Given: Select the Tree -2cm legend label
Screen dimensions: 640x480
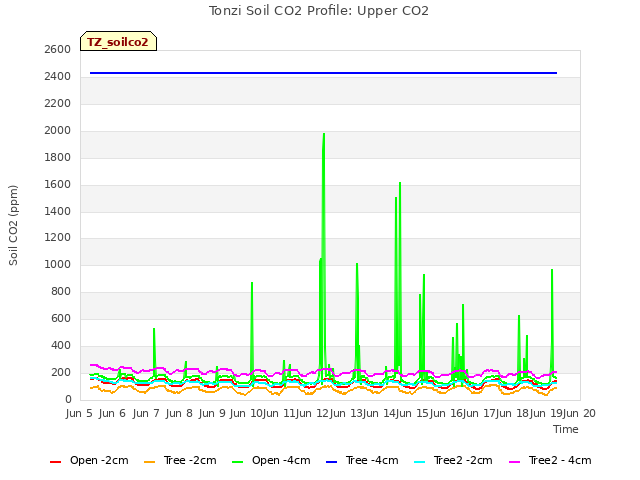Looking at the screenshot, I should coord(190,460).
